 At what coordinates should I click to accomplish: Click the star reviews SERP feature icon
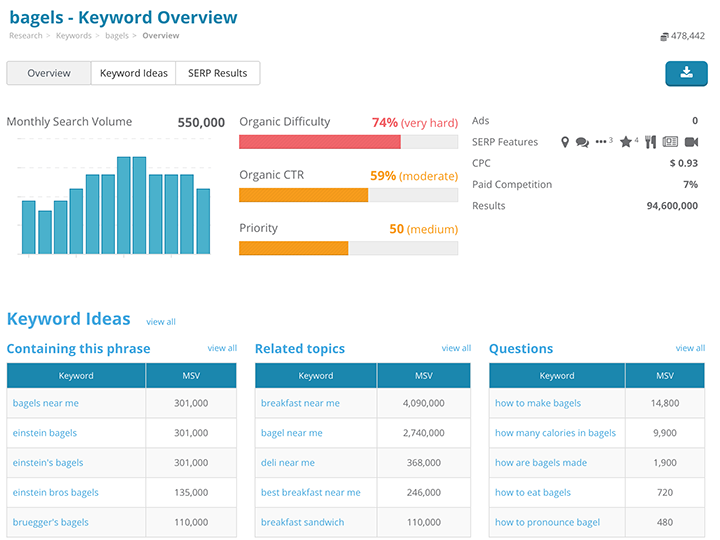(626, 142)
